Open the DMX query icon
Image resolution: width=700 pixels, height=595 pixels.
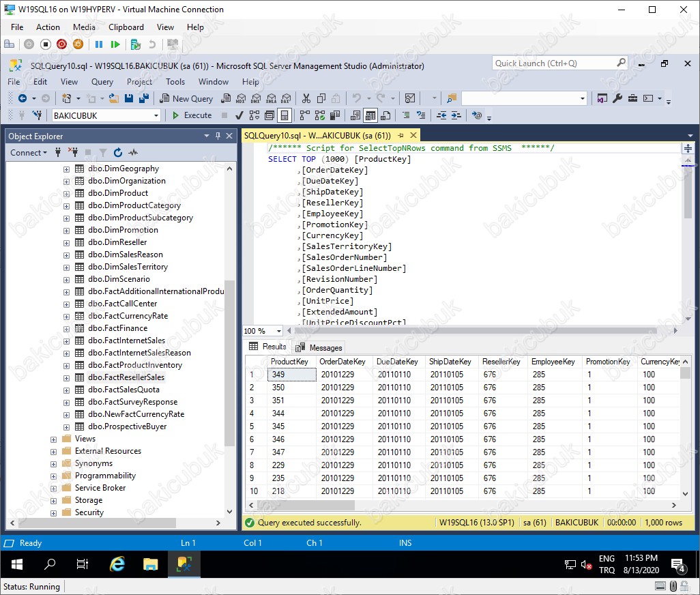click(x=257, y=99)
